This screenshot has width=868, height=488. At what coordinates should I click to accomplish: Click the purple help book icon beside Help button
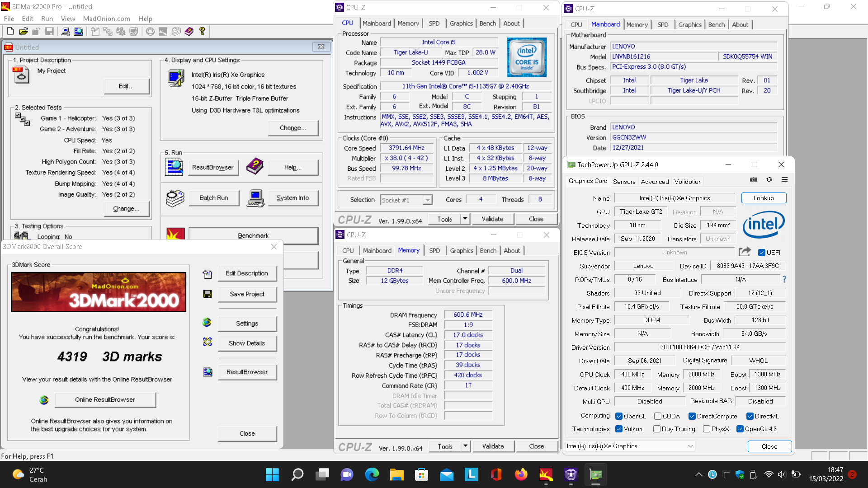click(x=255, y=166)
